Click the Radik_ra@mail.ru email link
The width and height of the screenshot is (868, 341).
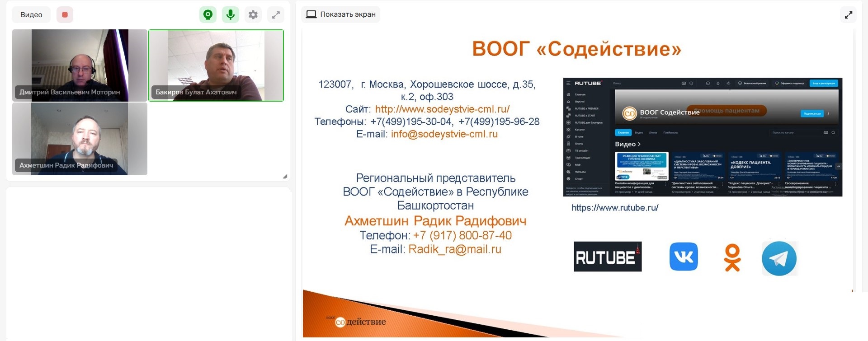(x=454, y=249)
